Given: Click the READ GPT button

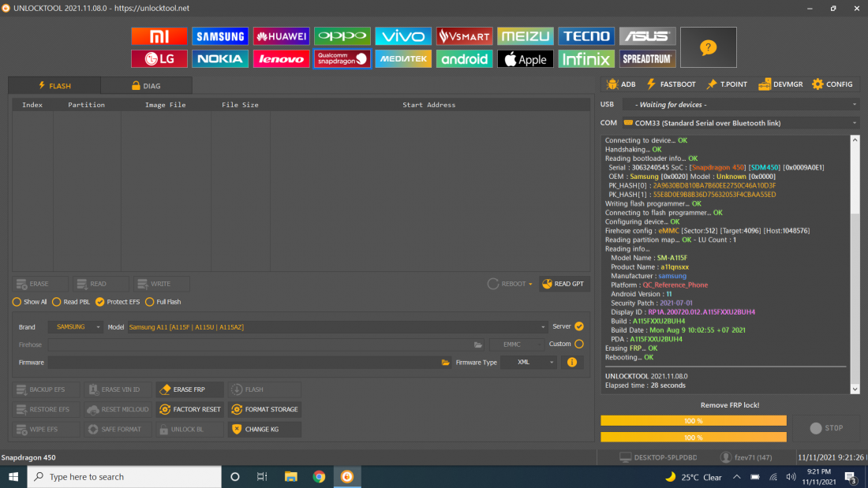Looking at the screenshot, I should click(x=563, y=284).
